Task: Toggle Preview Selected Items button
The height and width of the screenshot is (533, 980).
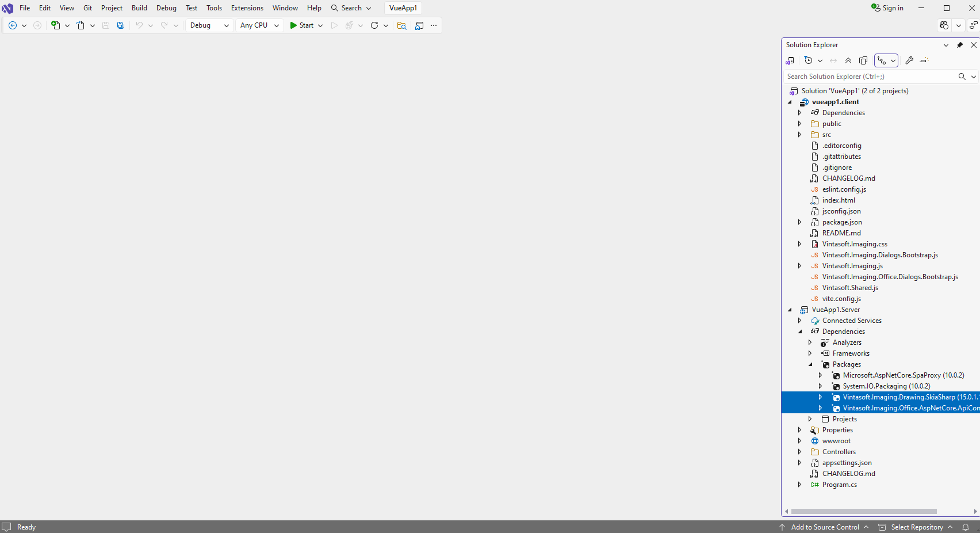Action: [x=924, y=60]
